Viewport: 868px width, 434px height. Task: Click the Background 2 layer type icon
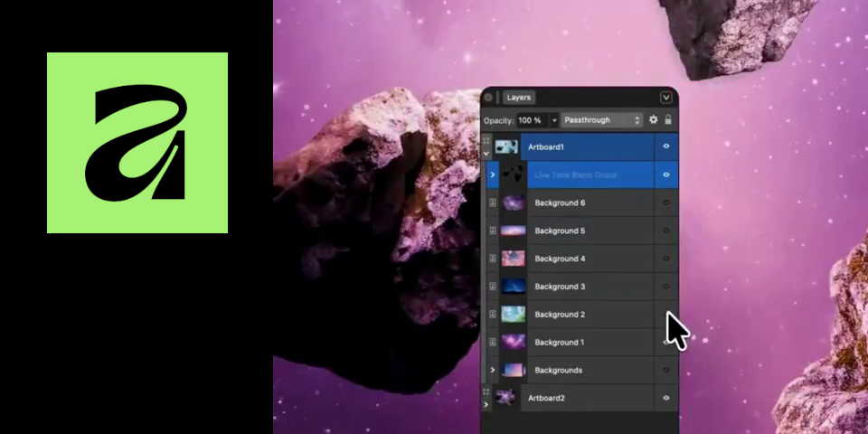[493, 315]
